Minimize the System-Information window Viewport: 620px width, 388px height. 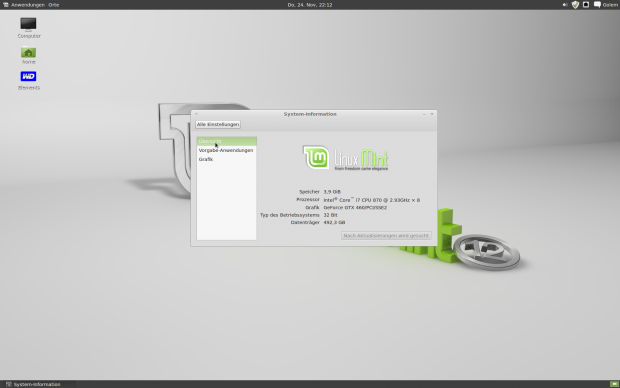click(x=424, y=114)
